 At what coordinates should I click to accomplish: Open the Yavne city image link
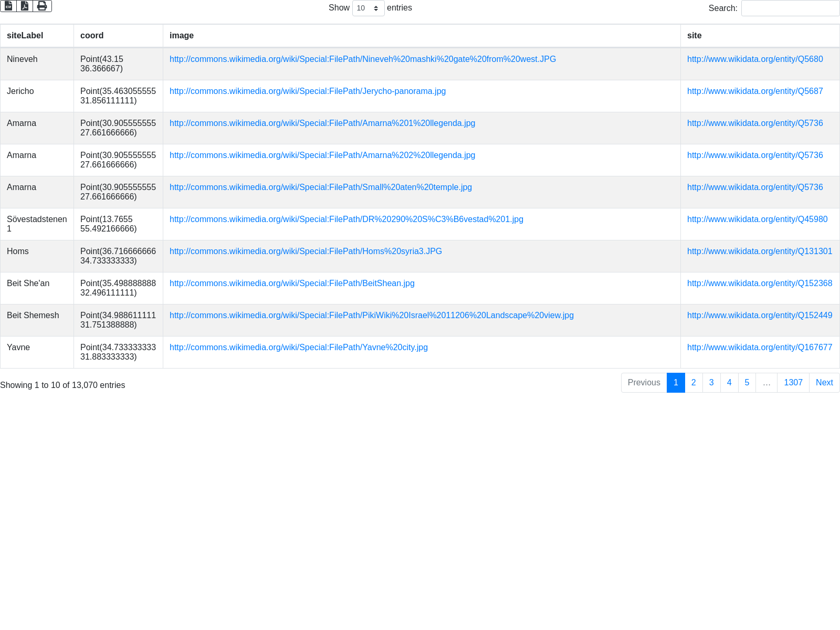(x=298, y=348)
